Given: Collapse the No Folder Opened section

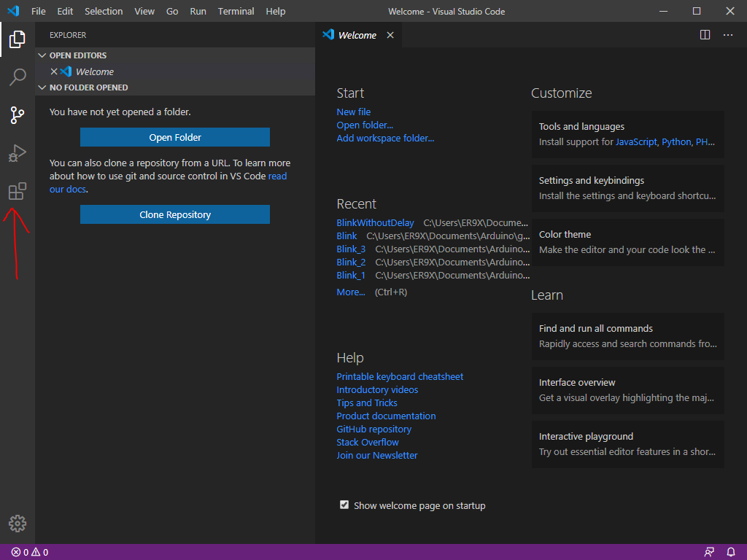Looking at the screenshot, I should (x=42, y=87).
